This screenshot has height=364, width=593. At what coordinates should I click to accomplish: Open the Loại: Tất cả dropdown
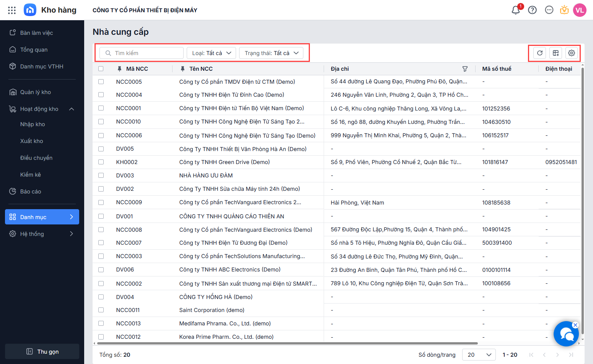[x=211, y=53]
